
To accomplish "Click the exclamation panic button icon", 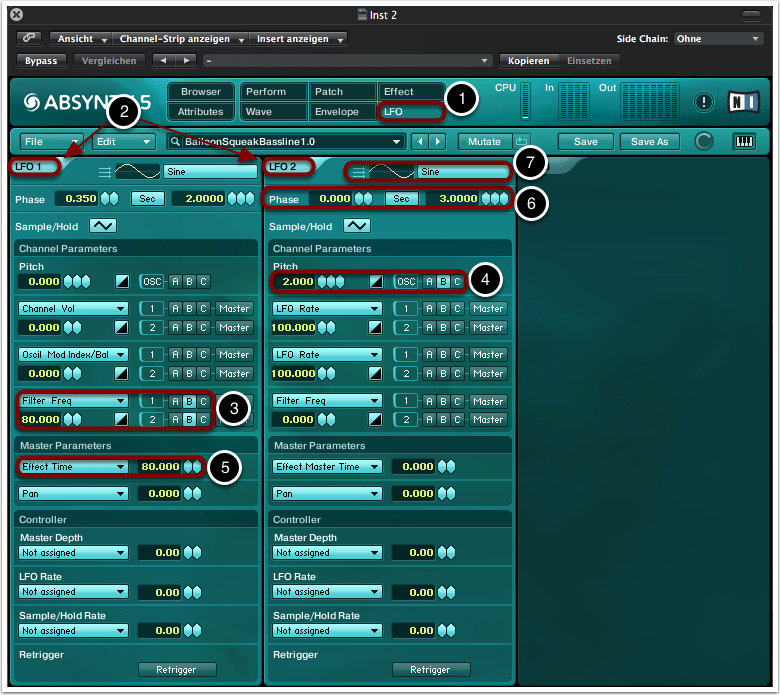I will [705, 102].
